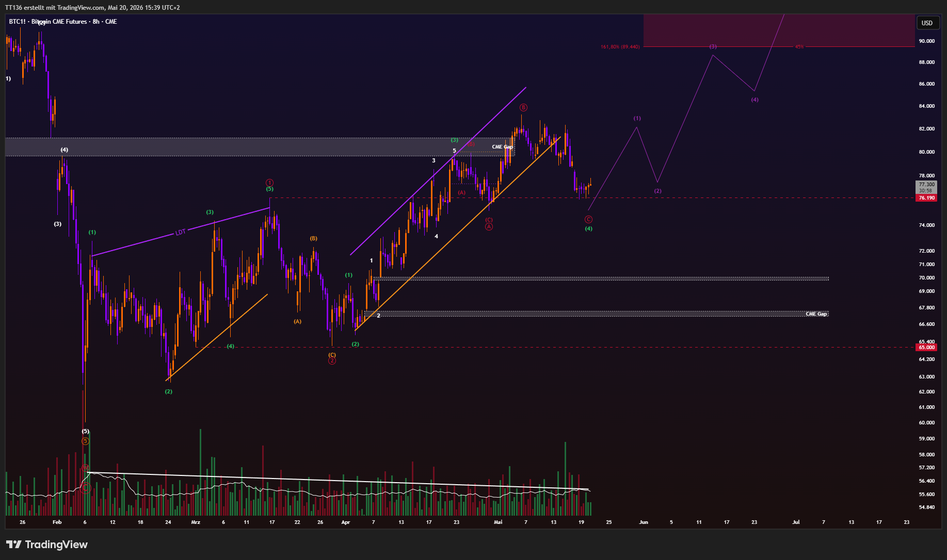Select the 60.000 price axis value
Screen dimensions: 947x560
(926, 423)
